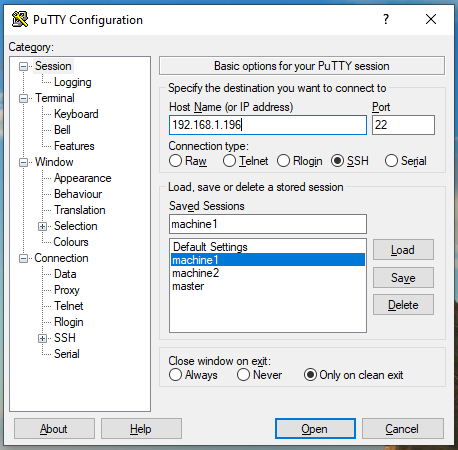Click the Load button

[403, 250]
